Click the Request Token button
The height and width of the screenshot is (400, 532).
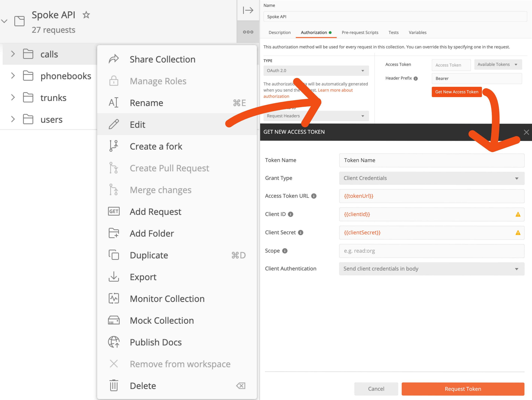pyautogui.click(x=463, y=389)
